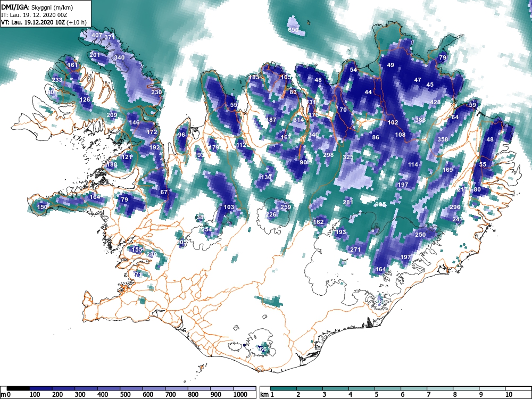Click visibility value '401' on the map
Image resolution: width=532 pixels, height=399 pixels.
[52, 92]
